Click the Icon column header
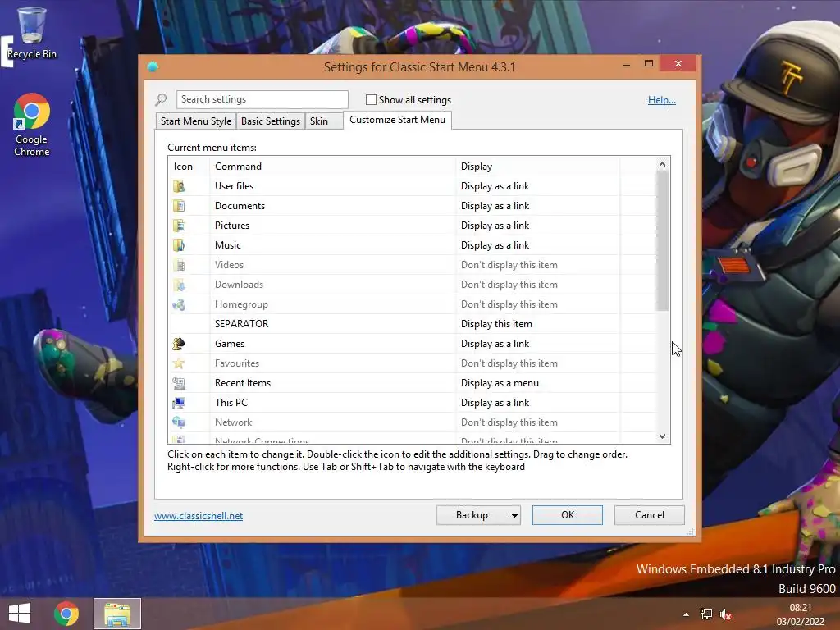 pyautogui.click(x=189, y=166)
